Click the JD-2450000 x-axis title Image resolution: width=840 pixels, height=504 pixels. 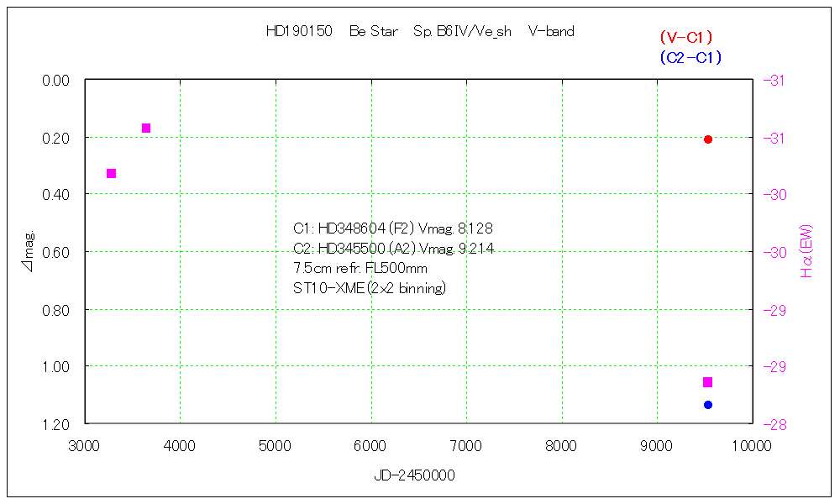(414, 475)
